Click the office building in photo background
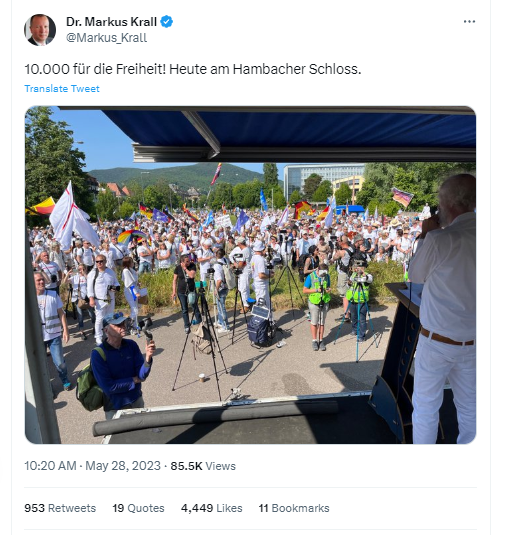This screenshot has height=535, width=511. coord(323,179)
